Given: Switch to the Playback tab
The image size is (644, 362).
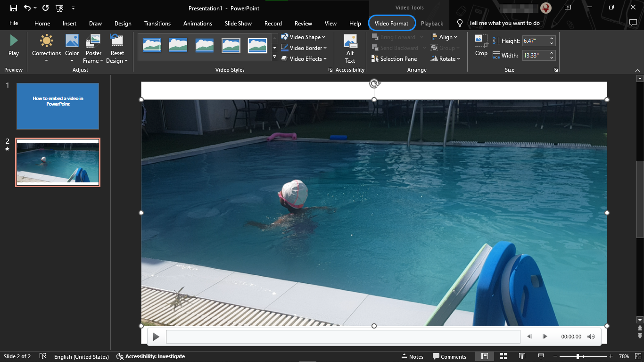Looking at the screenshot, I should [431, 23].
